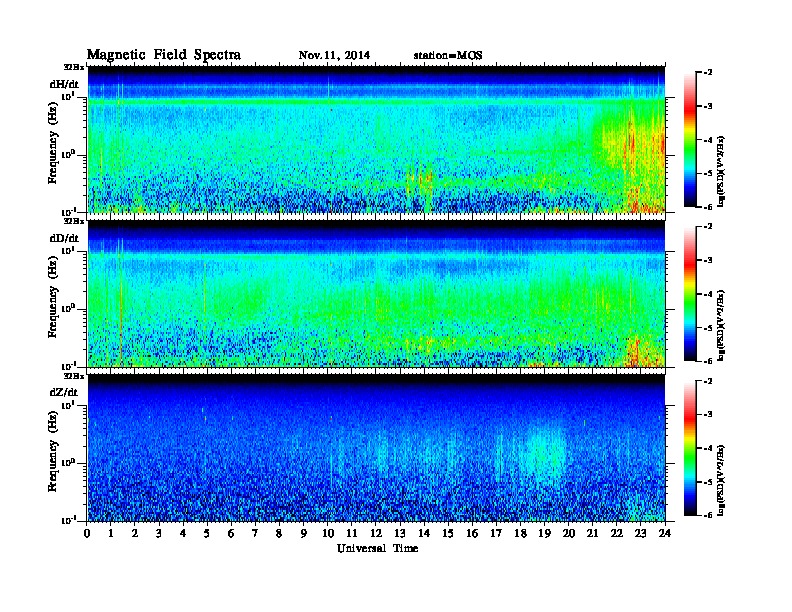Click hour tick label "18" on time axis
The height and width of the screenshot is (612, 792).
point(520,534)
